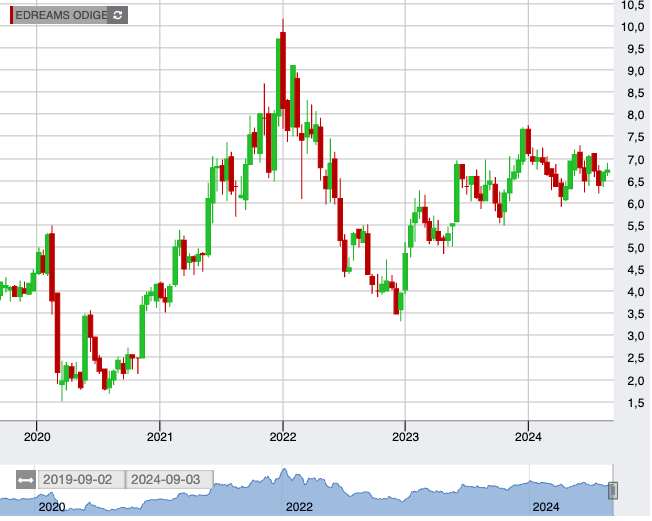The height and width of the screenshot is (521, 652).
Task: Click the 2020 label on main x-axis
Action: pyautogui.click(x=37, y=437)
